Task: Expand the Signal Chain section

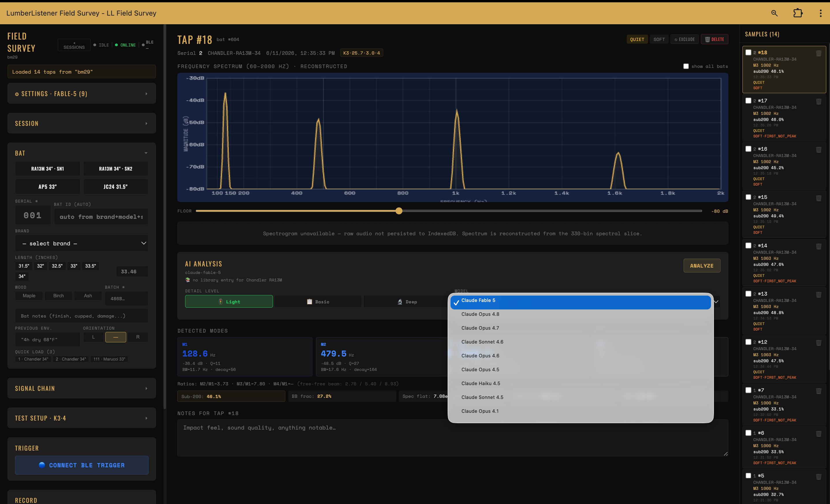Action: tap(81, 388)
